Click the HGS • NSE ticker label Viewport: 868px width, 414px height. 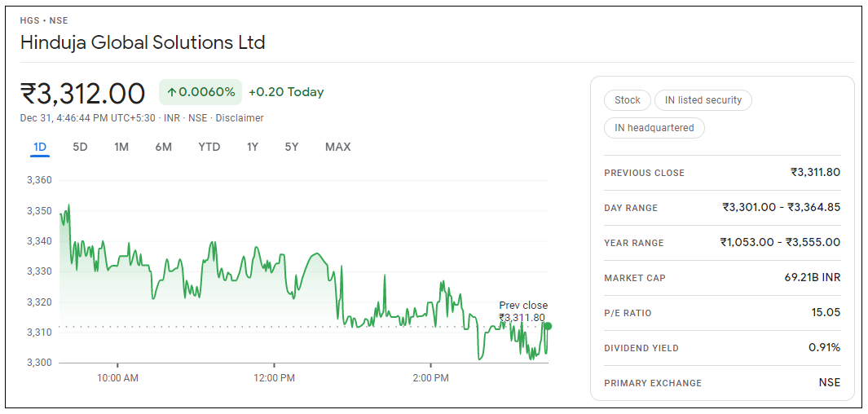coord(44,21)
